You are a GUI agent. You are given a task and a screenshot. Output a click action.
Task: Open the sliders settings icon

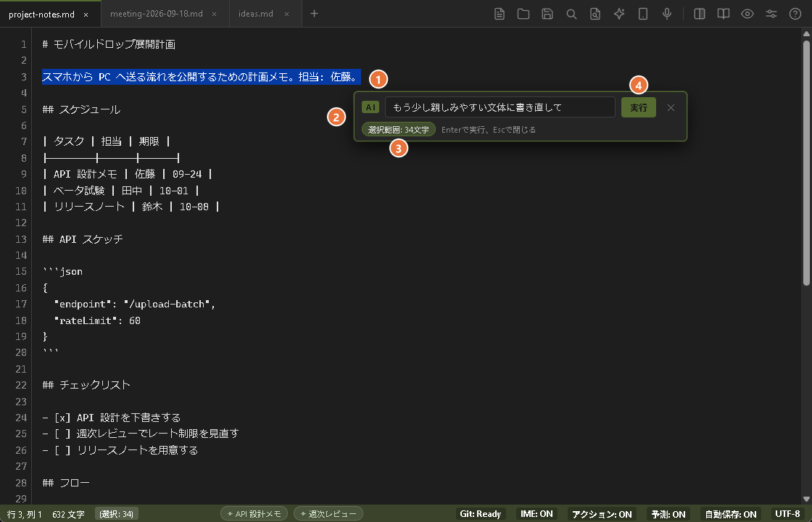pos(771,14)
